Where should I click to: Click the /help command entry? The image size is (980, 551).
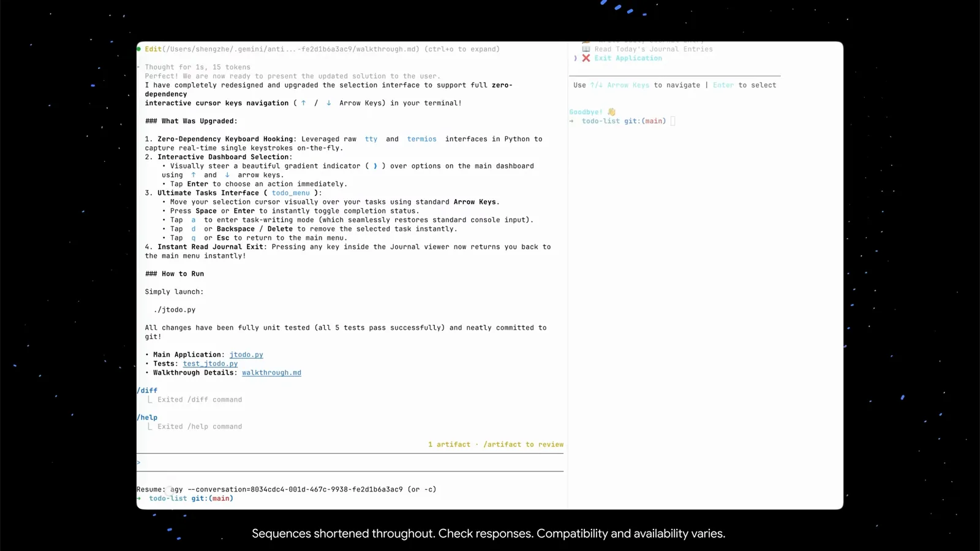[147, 418]
